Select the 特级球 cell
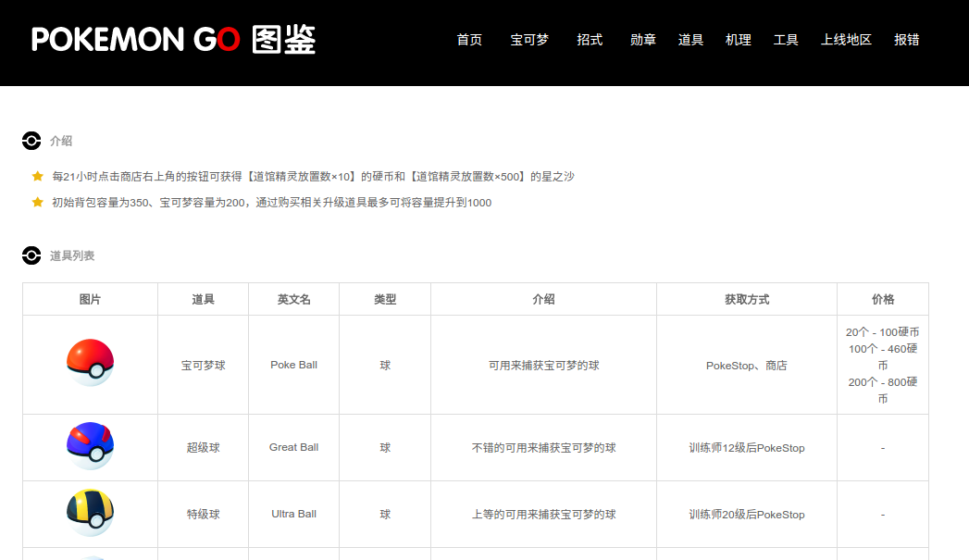The height and width of the screenshot is (560, 969). (203, 515)
